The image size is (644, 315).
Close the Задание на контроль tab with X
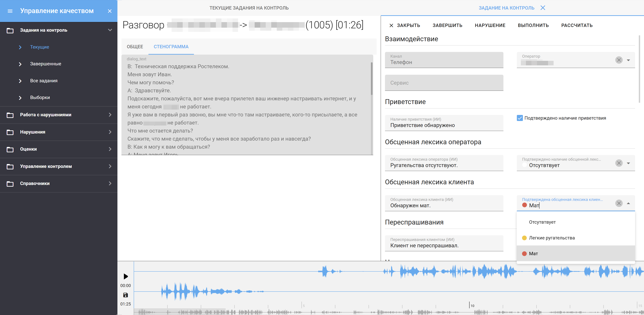coord(543,8)
